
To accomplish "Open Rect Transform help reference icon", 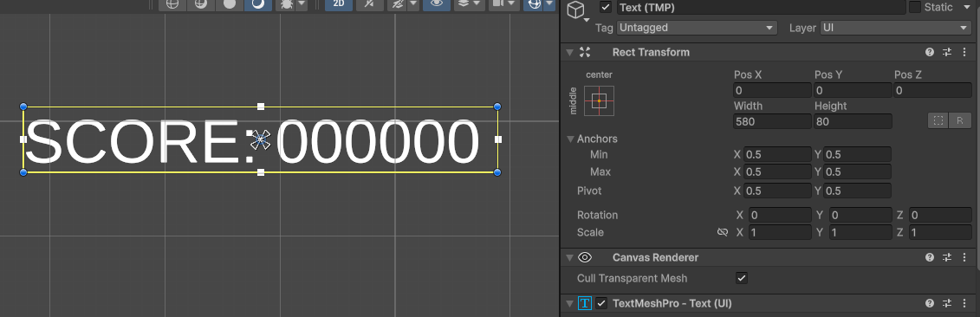I will coord(930,53).
